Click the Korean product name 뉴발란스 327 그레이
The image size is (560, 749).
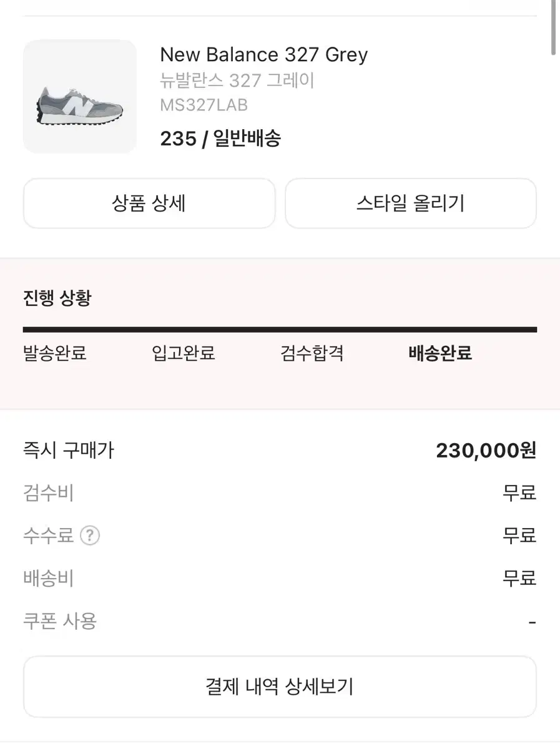(237, 81)
